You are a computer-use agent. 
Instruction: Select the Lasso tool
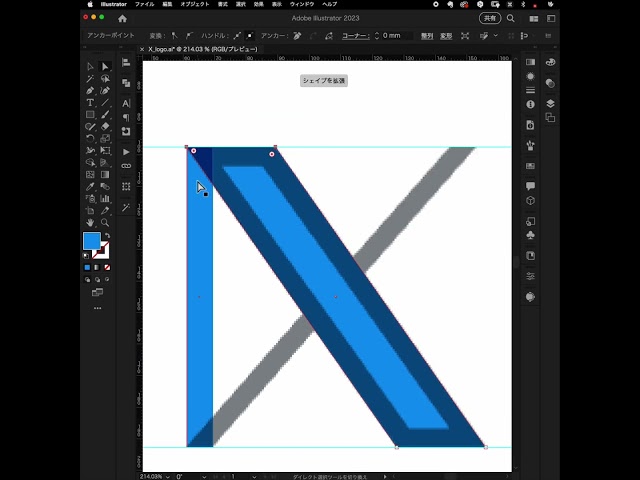(105, 78)
